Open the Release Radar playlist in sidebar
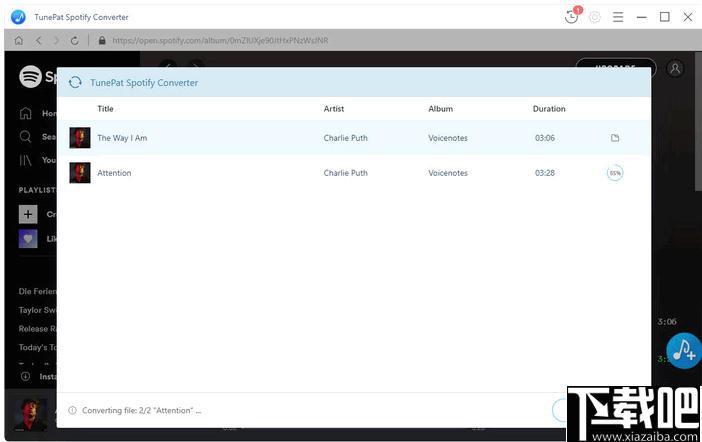Viewport: 702px width, 442px height. [x=38, y=329]
